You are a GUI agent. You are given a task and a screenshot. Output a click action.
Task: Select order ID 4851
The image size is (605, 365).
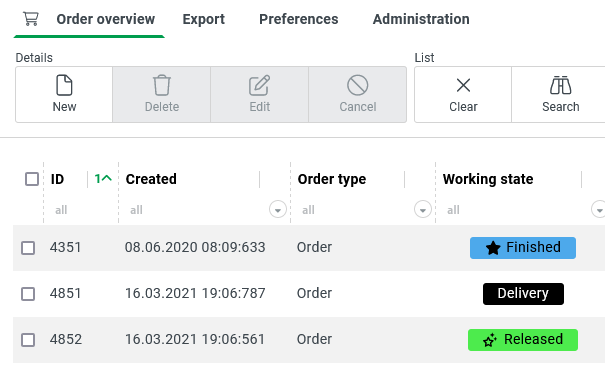(x=65, y=293)
